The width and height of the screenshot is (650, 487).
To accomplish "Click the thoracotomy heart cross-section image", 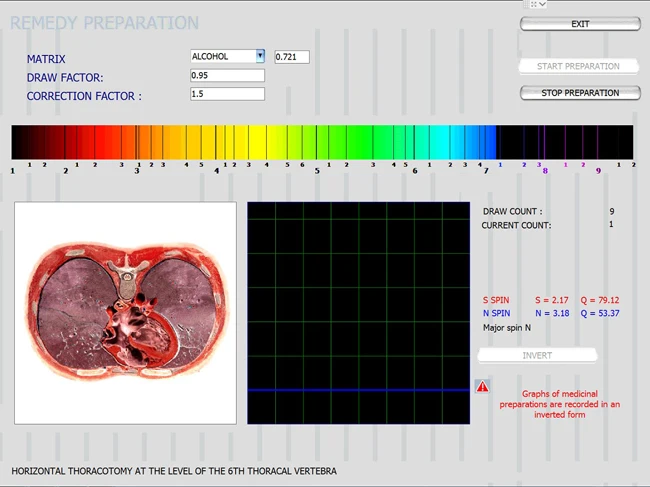I will (x=126, y=313).
